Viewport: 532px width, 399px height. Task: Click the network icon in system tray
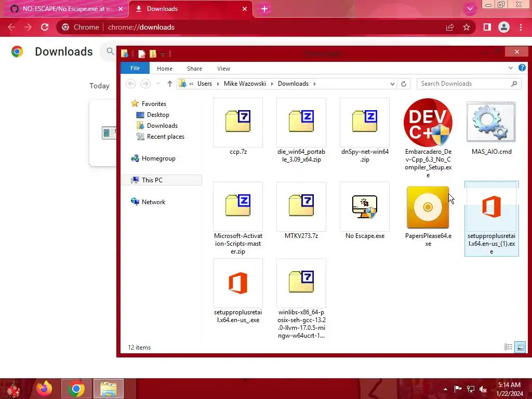pyautogui.click(x=471, y=389)
